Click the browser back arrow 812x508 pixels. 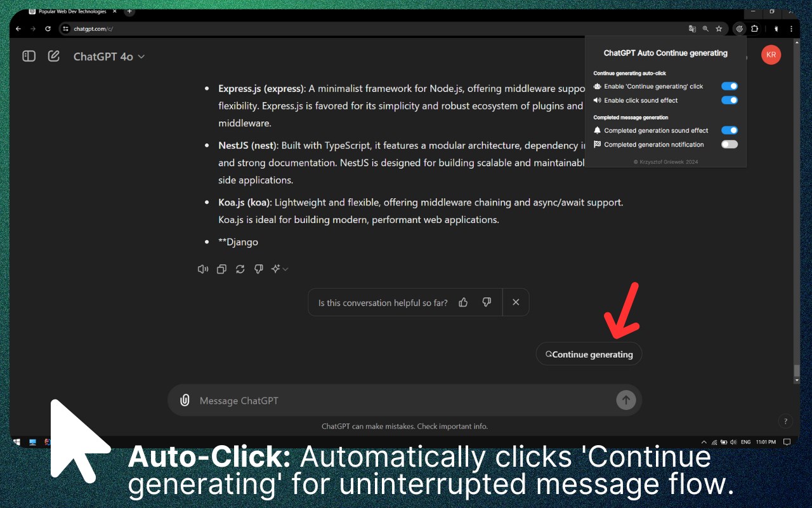pos(18,29)
